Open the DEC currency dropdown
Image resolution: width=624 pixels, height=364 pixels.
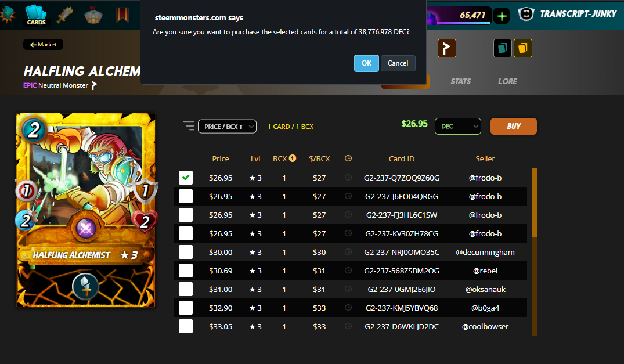coord(458,126)
